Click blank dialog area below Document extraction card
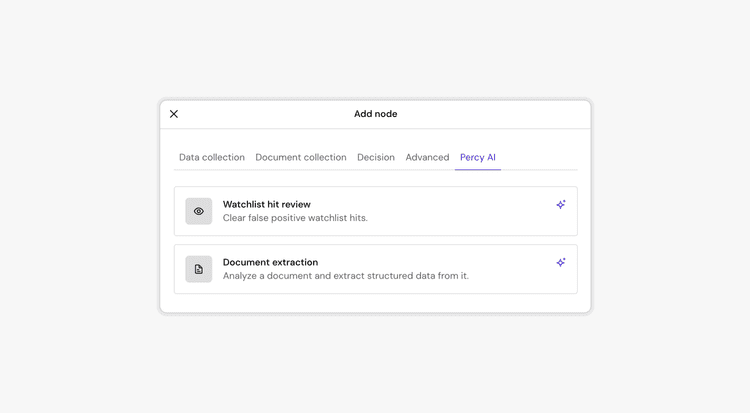This screenshot has width=750, height=413. [x=375, y=303]
